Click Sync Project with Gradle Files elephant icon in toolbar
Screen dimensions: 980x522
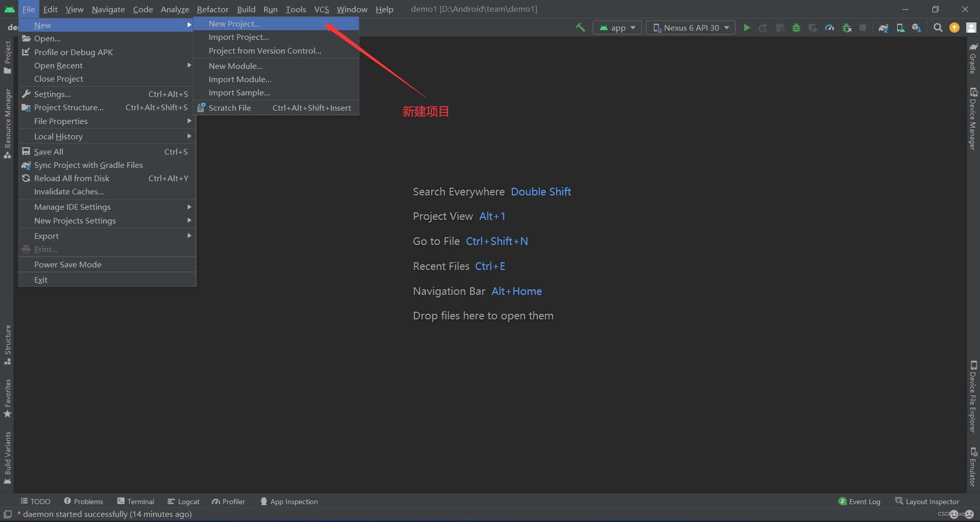click(x=884, y=28)
